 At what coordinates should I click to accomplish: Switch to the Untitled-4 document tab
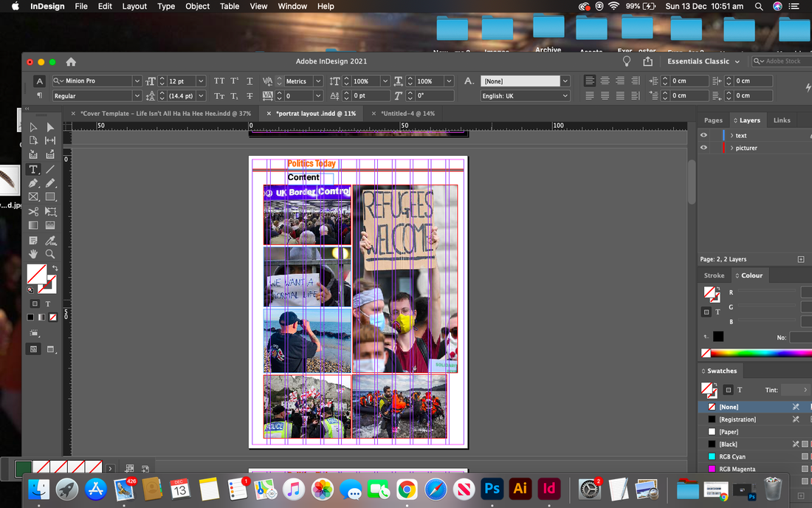[x=408, y=114]
